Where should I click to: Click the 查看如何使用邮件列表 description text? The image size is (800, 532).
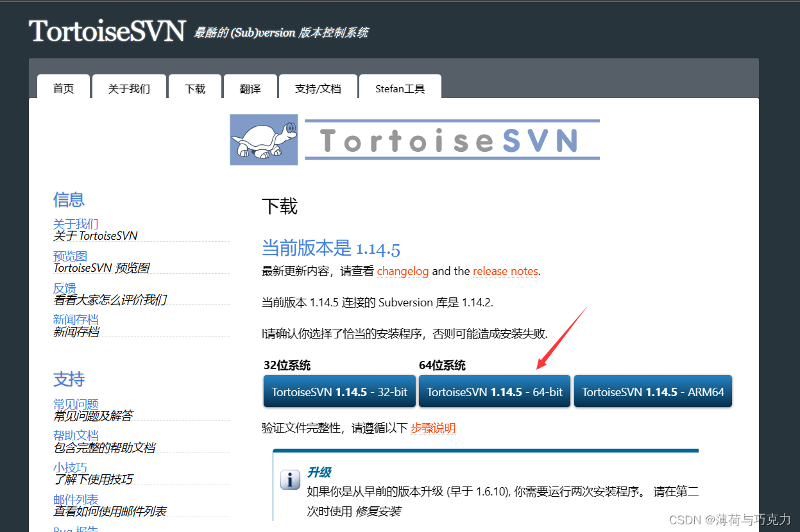click(x=110, y=511)
